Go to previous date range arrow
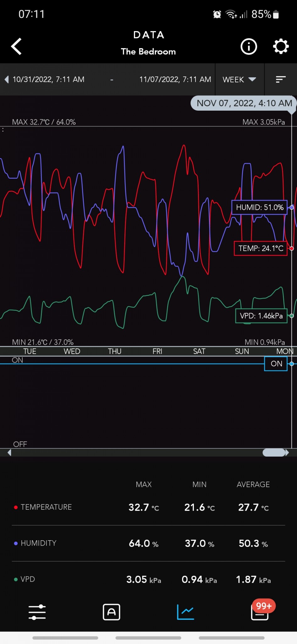The height and width of the screenshot is (644, 297). tap(7, 80)
